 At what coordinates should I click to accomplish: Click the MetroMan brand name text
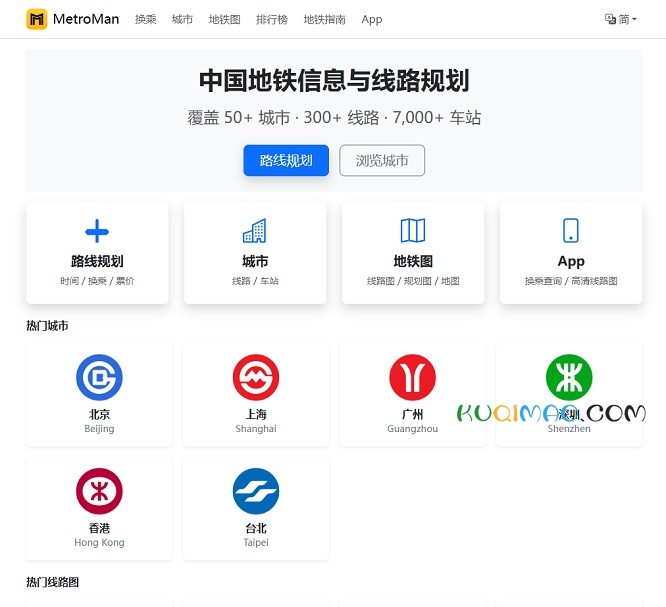coord(86,19)
